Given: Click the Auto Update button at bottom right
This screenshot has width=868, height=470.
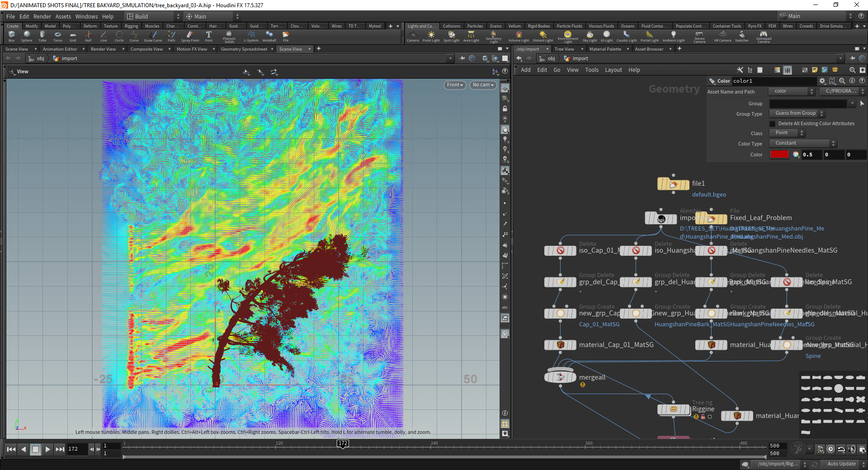Looking at the screenshot, I should click(840, 464).
